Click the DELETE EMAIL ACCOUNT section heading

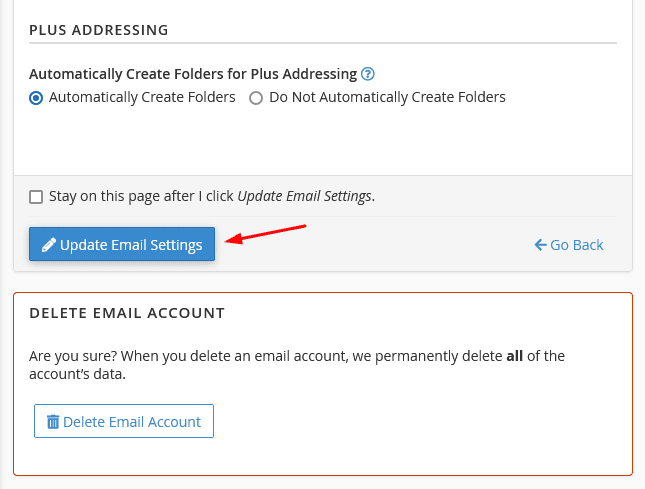(127, 313)
